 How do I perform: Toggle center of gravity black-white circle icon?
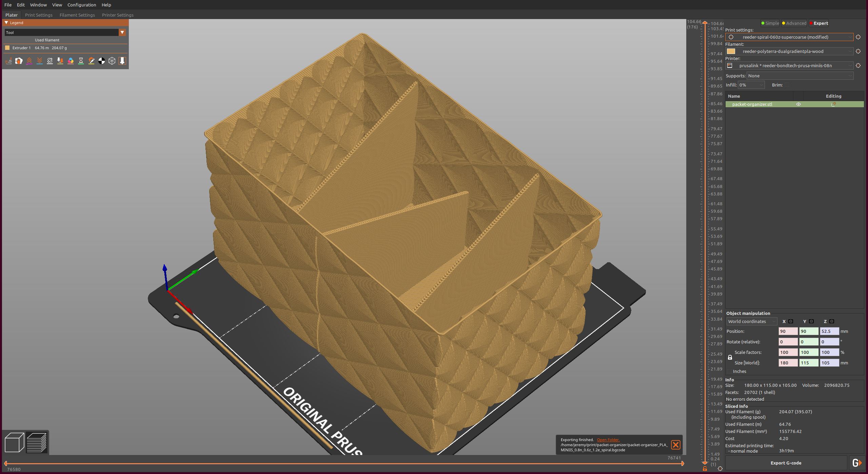102,61
